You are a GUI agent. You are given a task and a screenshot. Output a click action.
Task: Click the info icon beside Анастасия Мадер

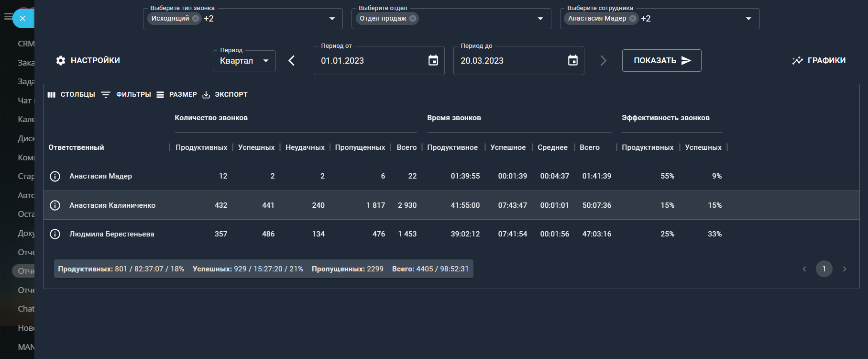click(55, 176)
